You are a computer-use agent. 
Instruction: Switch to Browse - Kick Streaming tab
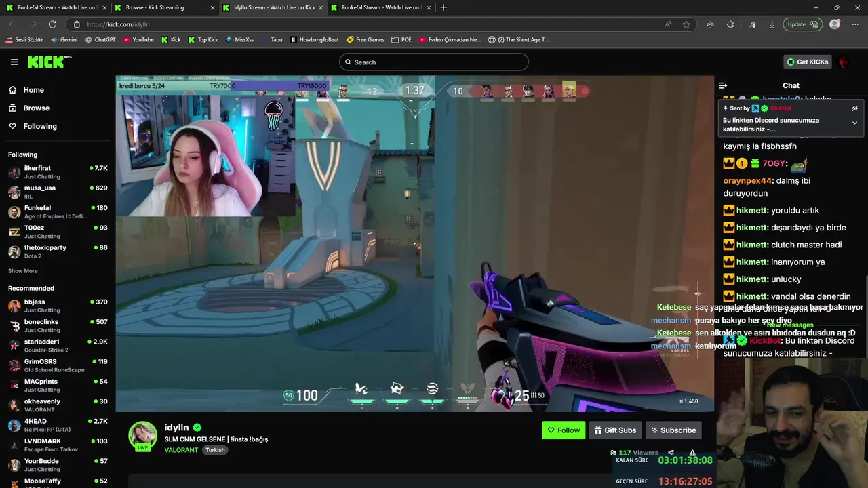tap(163, 7)
